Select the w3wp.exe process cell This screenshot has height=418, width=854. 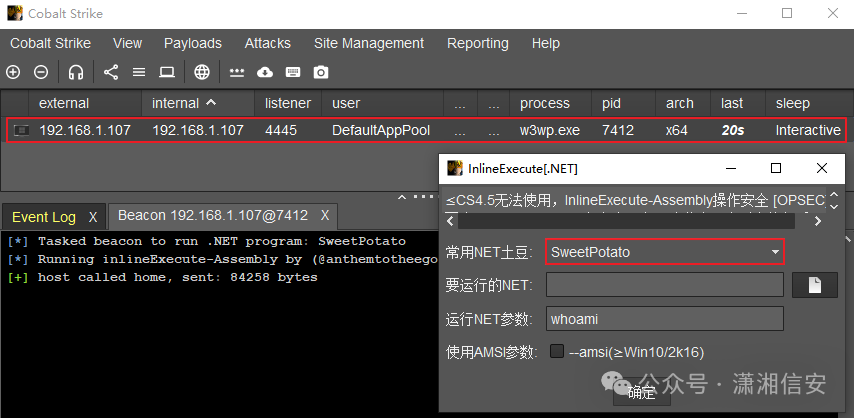click(550, 130)
